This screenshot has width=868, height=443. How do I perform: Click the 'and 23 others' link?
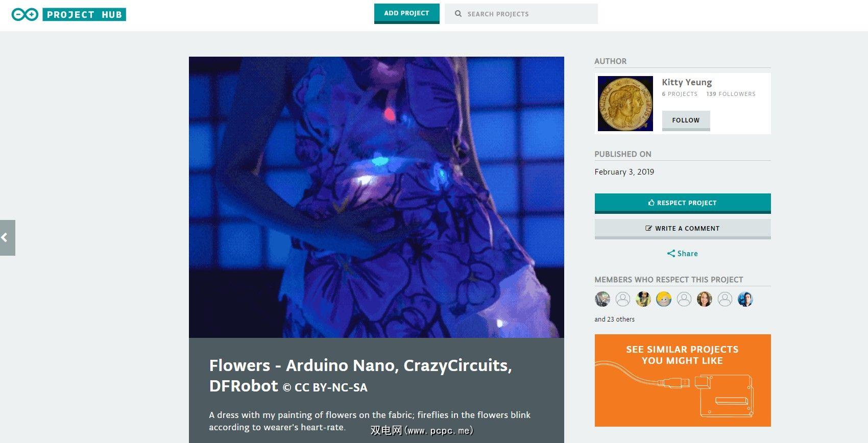pos(614,319)
